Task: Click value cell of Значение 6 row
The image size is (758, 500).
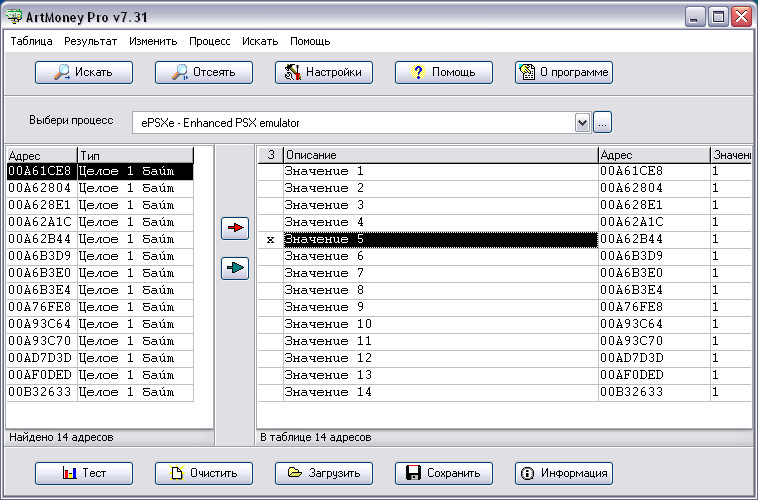Action: (731, 256)
